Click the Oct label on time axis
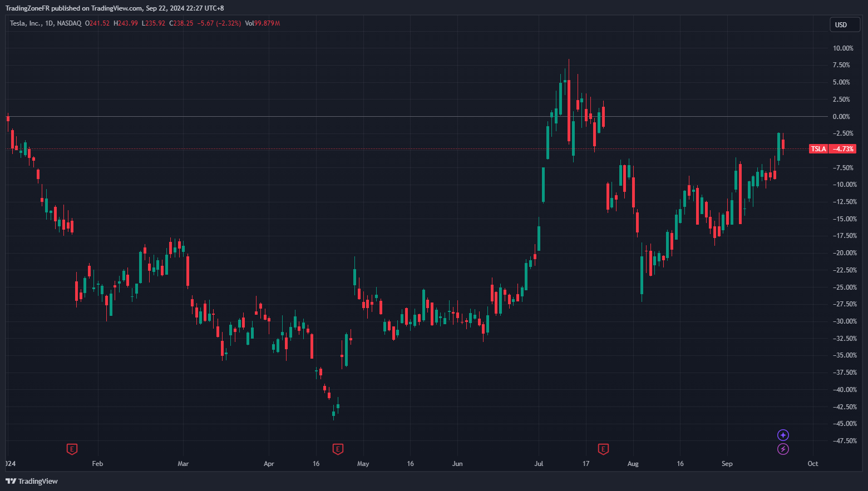Image resolution: width=868 pixels, height=491 pixels. [813, 464]
